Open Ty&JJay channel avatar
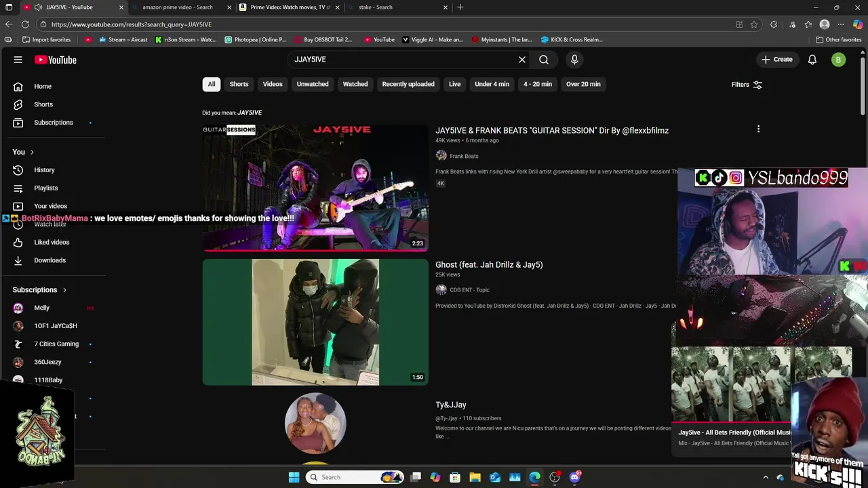Viewport: 868px width, 488px height. [315, 424]
